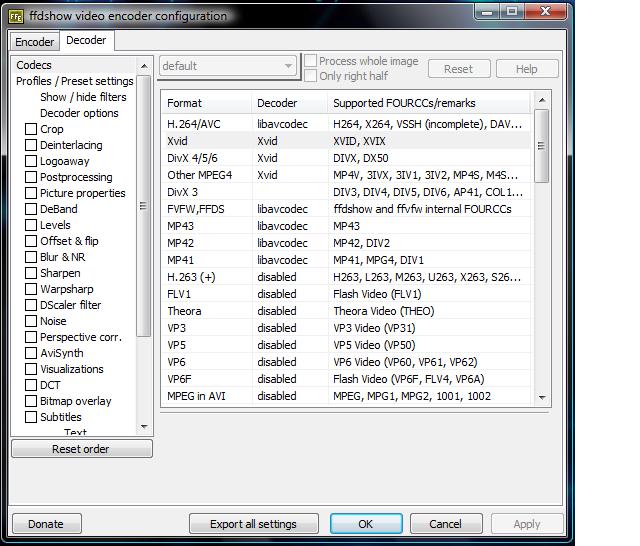Toggle Picture properties checkbox
Image resolution: width=640 pixels, height=546 pixels.
31,193
